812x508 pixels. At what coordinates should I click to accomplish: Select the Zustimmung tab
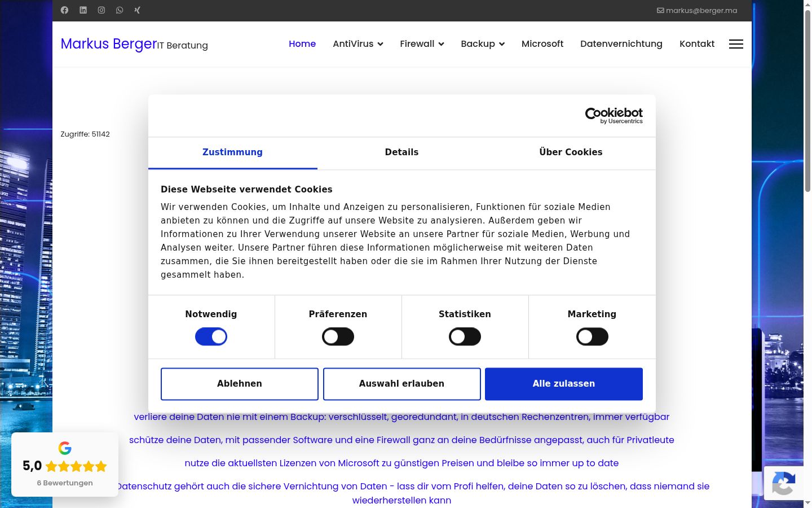pyautogui.click(x=232, y=152)
